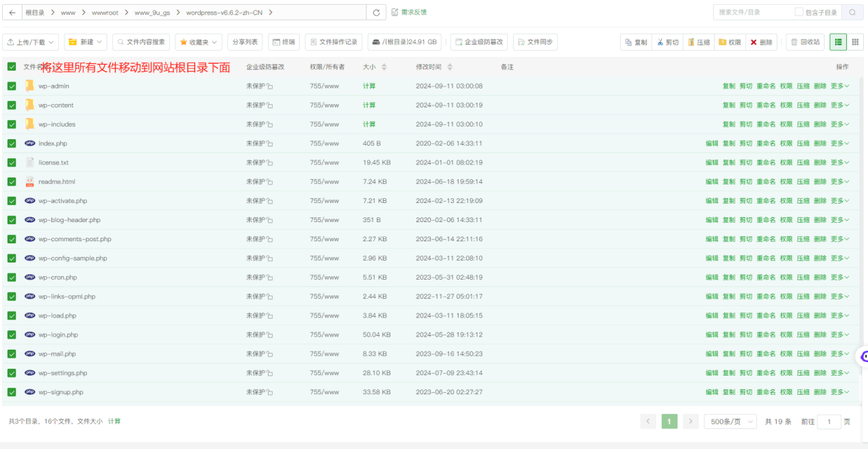This screenshot has width=868, height=449.
Task: Refresh the current directory listing
Action: tap(376, 12)
